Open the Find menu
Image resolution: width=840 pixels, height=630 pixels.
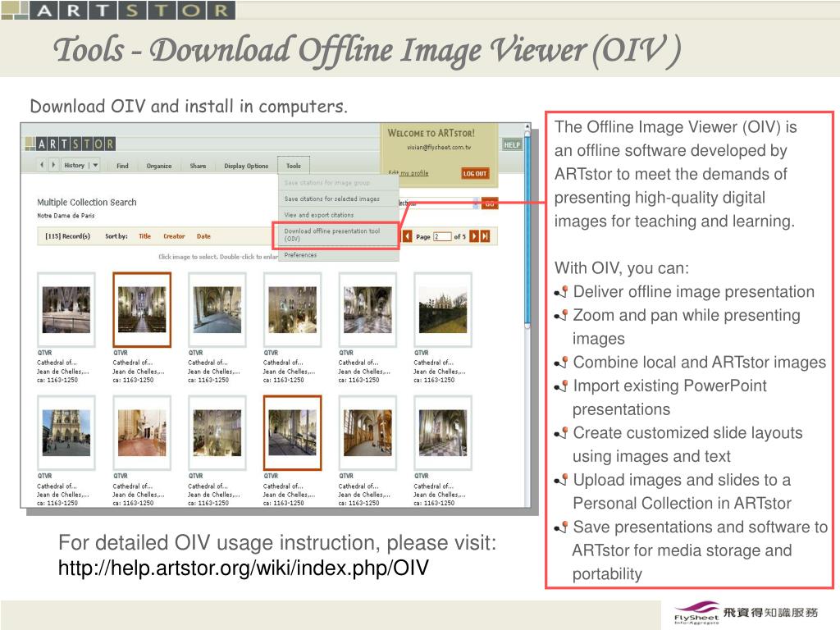tap(123, 166)
